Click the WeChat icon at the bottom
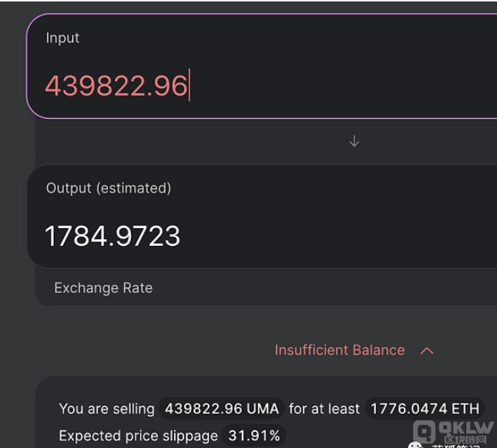This screenshot has height=448, width=497. point(416,445)
